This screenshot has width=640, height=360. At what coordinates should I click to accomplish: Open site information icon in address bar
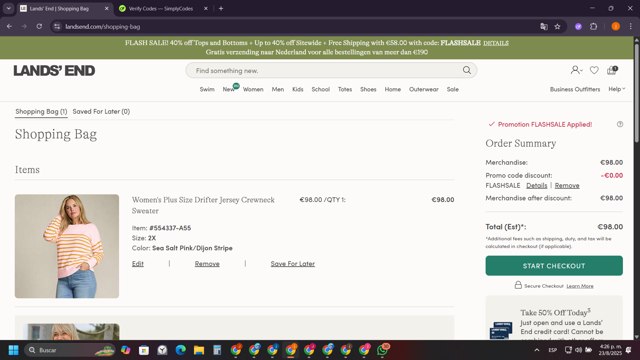tap(57, 27)
